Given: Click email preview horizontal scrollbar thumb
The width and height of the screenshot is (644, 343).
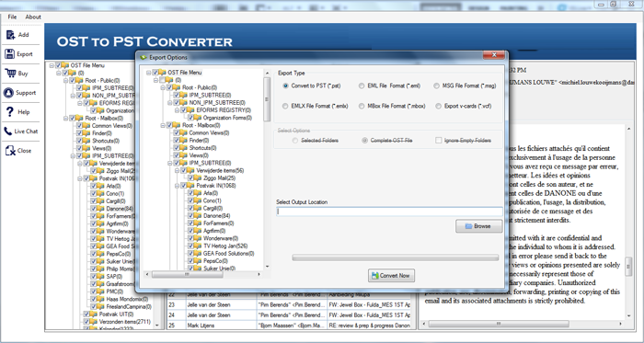Looking at the screenshot, I should tap(499, 324).
